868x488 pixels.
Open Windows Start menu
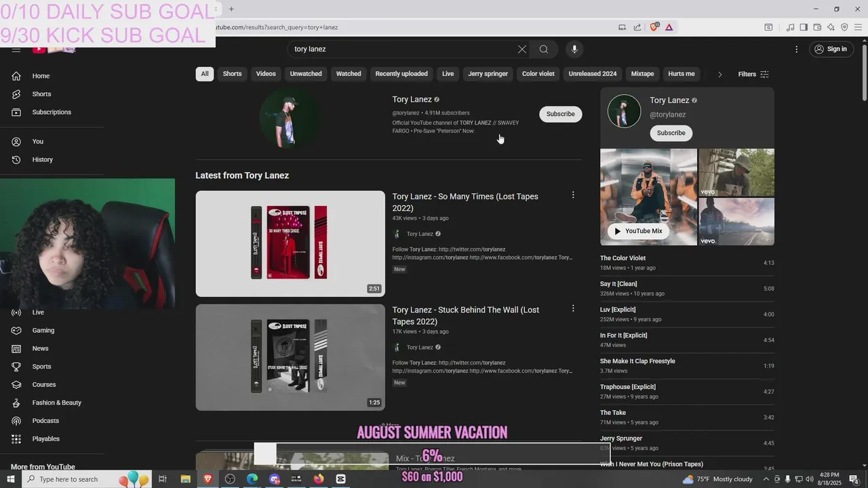11,479
